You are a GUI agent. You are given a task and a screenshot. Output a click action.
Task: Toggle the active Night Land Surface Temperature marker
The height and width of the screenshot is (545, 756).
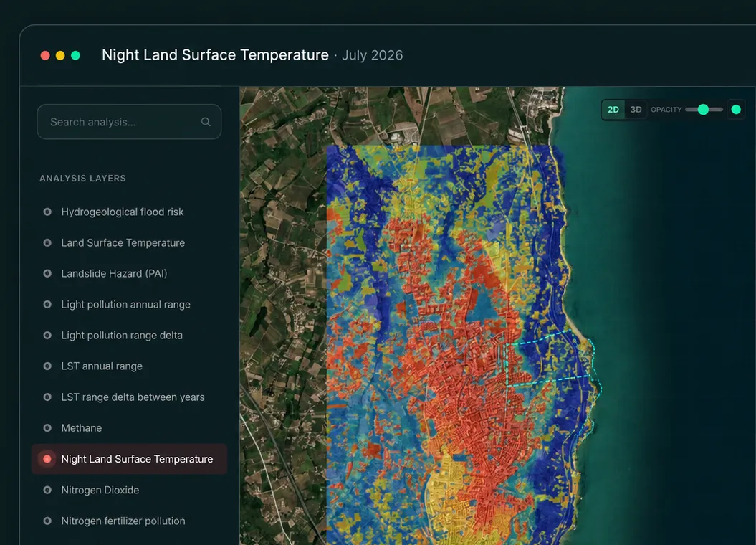47,459
